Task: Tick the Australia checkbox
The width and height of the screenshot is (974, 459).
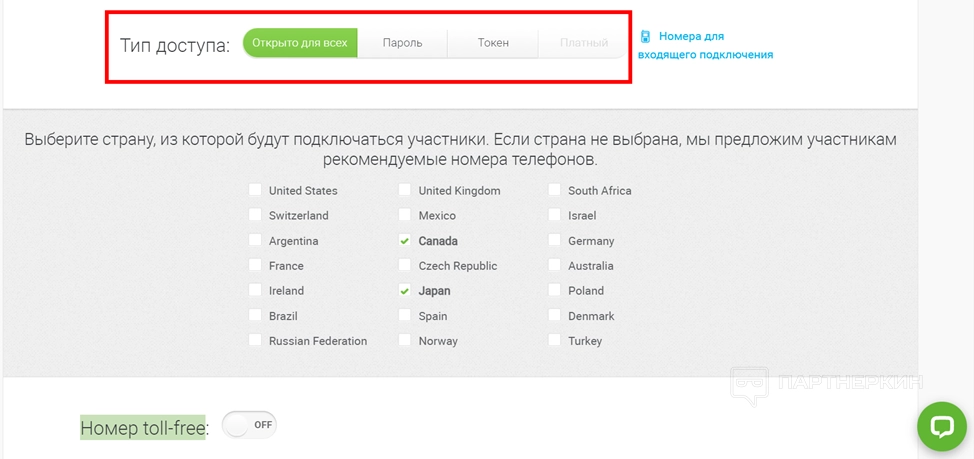Action: pos(555,266)
